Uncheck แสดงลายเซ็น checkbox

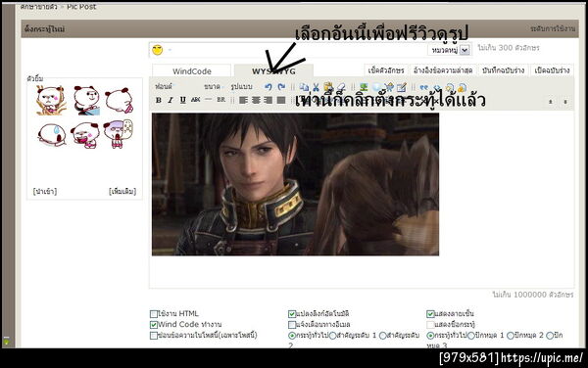click(x=430, y=314)
